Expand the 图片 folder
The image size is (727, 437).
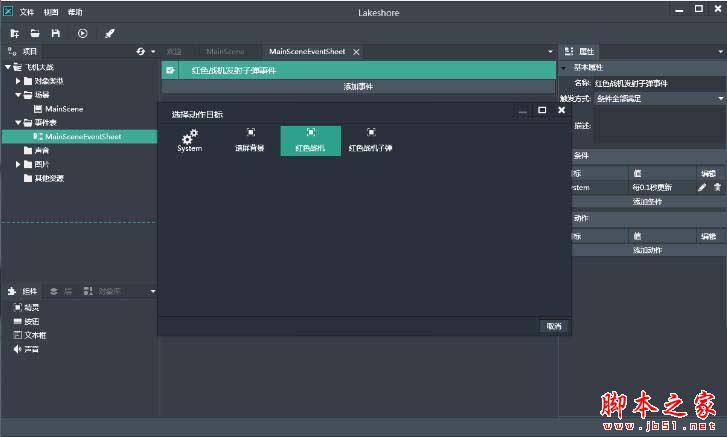[18, 165]
